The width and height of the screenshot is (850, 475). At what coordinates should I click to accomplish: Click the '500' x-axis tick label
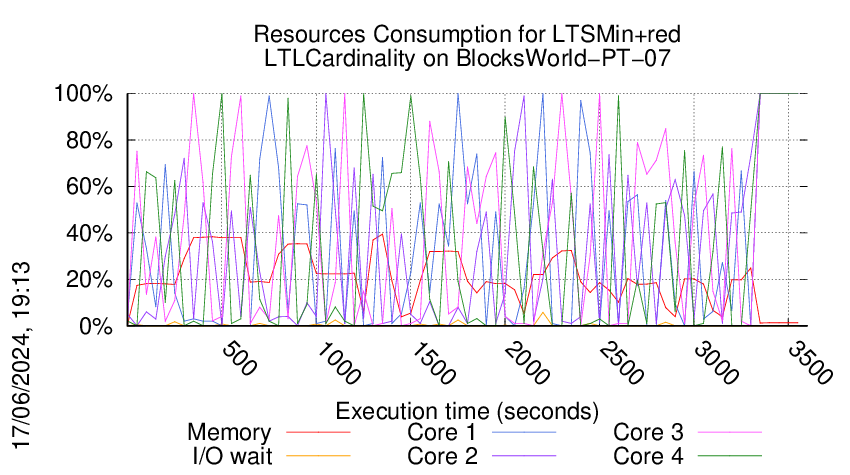tap(239, 358)
